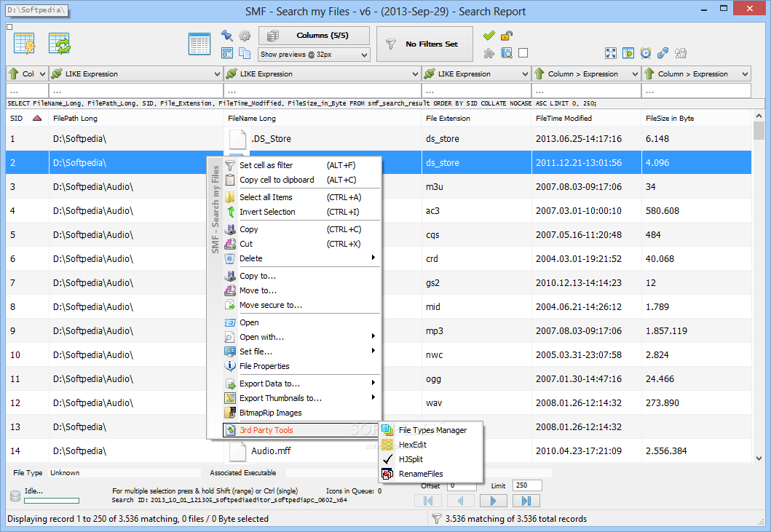Click the orange open padlock icon
The height and width of the screenshot is (532, 771).
(x=507, y=36)
